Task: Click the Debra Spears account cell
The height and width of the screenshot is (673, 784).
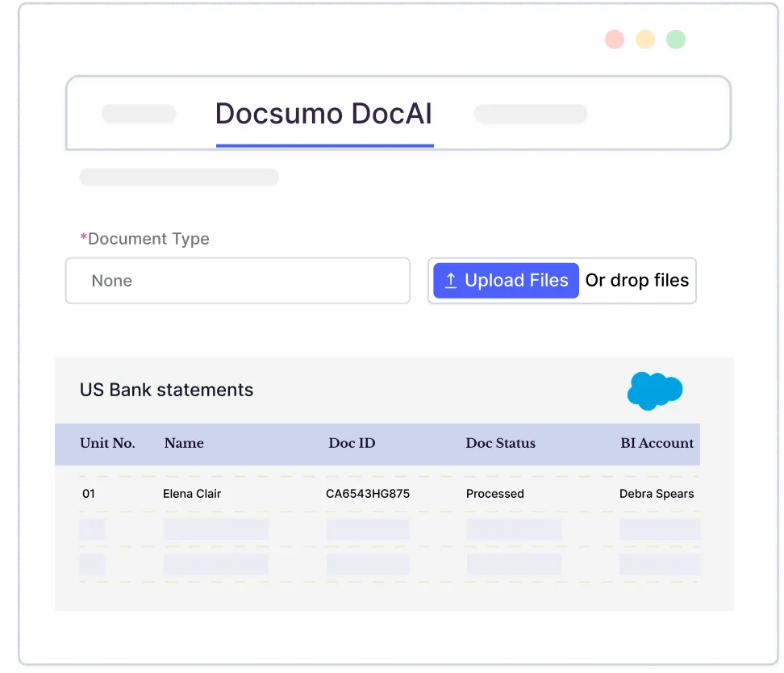Action: (x=657, y=494)
